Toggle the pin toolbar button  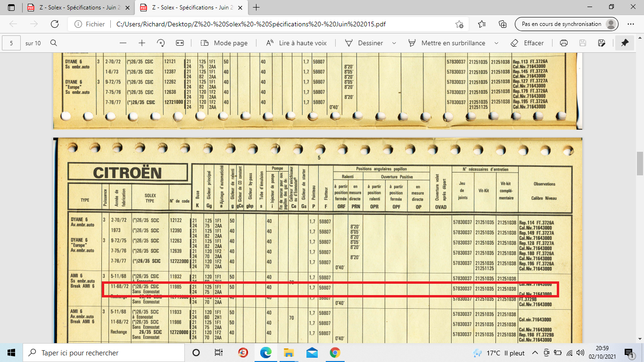tap(625, 43)
